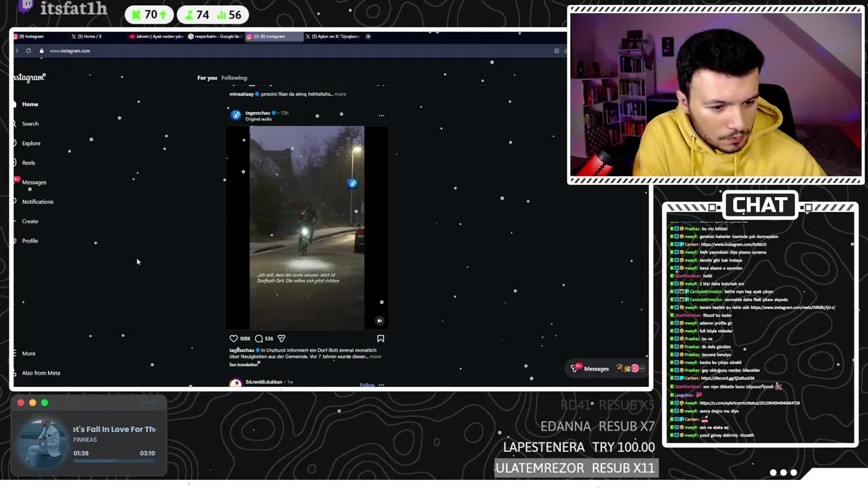Click Original audio link

pos(258,119)
